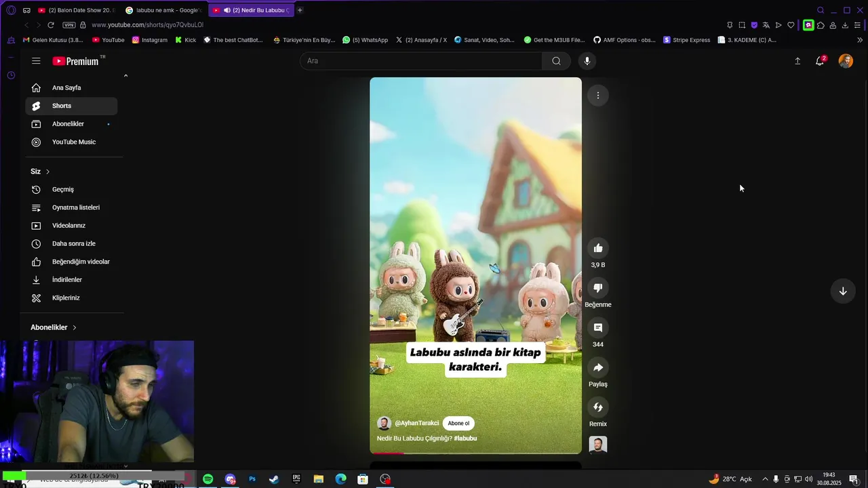Open the browser extensions cube icon
Viewport: 868px width, 488px height.
pyautogui.click(x=821, y=25)
